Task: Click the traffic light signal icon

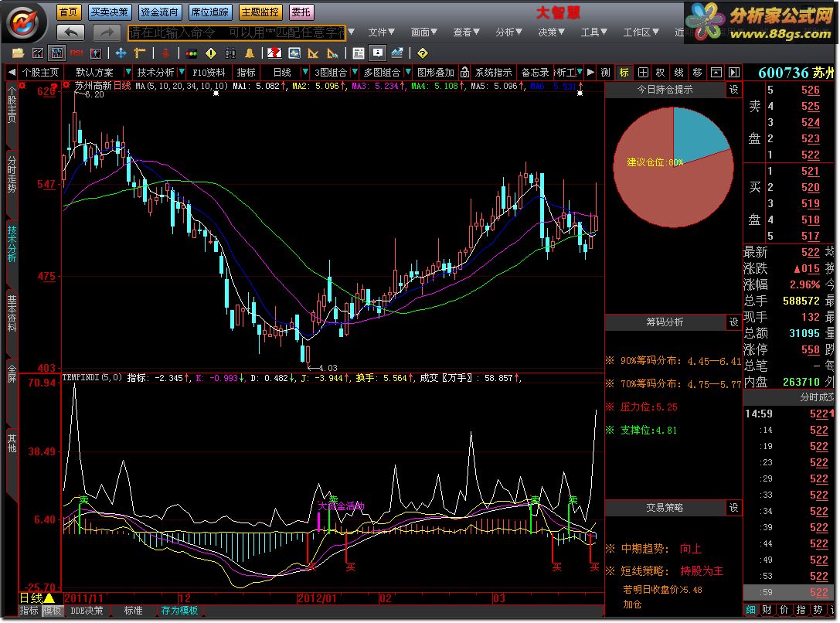Action: click(191, 53)
